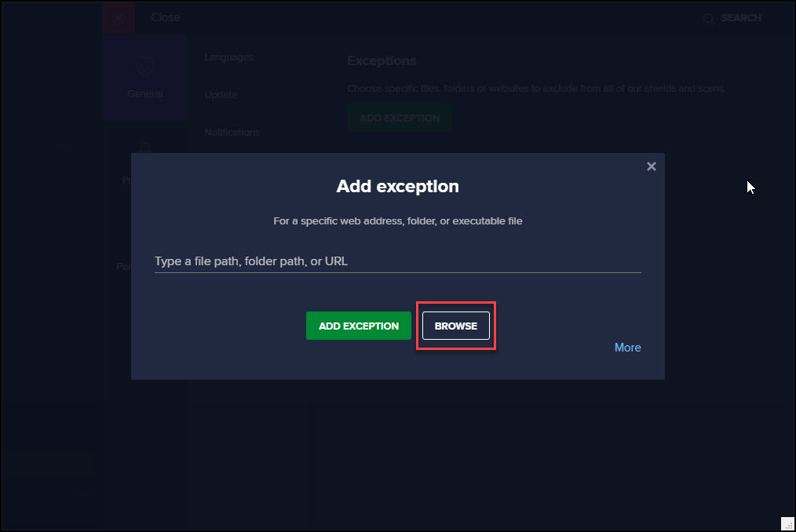Click the small icon in the bottom-right corner
Image resolution: width=796 pixels, height=532 pixels.
click(787, 522)
